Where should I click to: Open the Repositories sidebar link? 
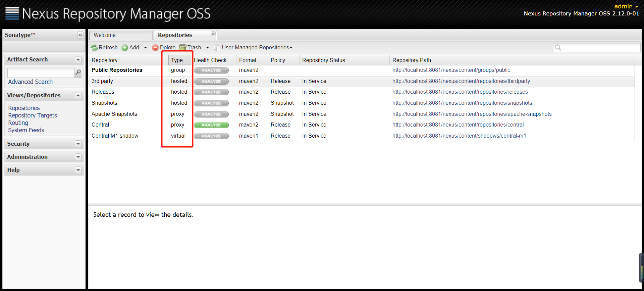pos(24,108)
